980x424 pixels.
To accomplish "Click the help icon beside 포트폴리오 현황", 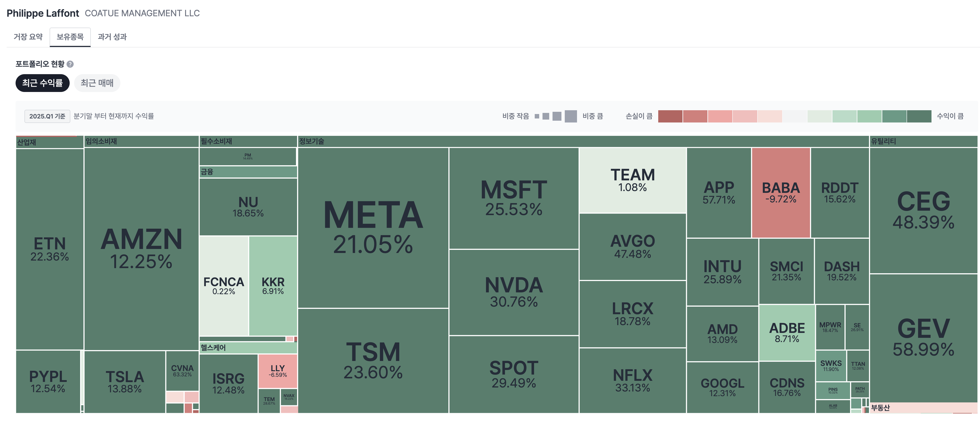I will pyautogui.click(x=70, y=64).
